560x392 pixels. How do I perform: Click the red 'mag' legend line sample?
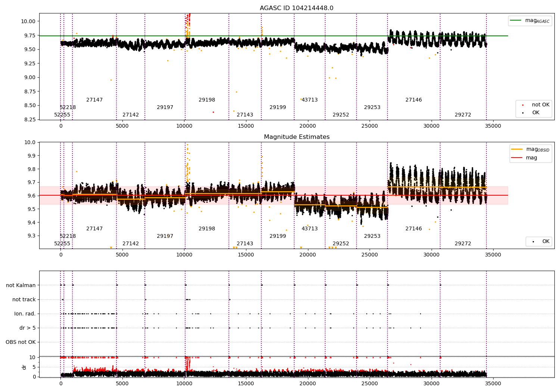pos(517,158)
